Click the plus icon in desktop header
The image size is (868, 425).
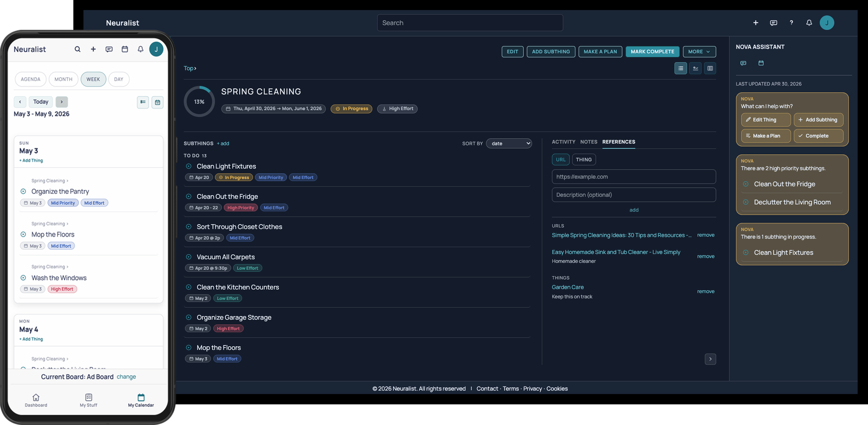(x=756, y=23)
